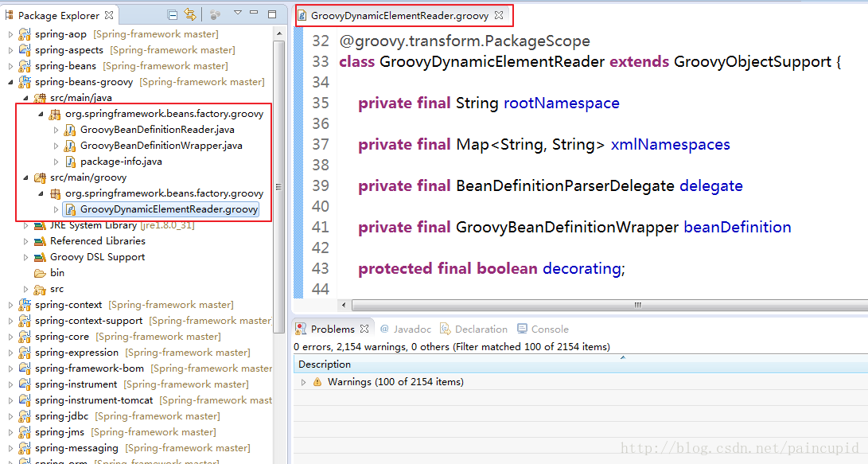The image size is (868, 464).
Task: Click spring-beans-groovy project icon
Action: point(25,82)
